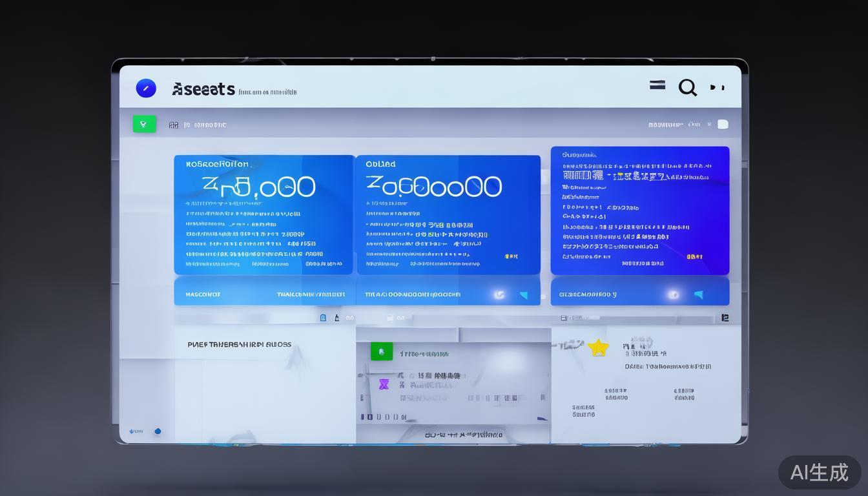868x496 pixels.
Task: Click the PVNEF TRAMERSNHIRPI heading link
Action: pos(238,344)
